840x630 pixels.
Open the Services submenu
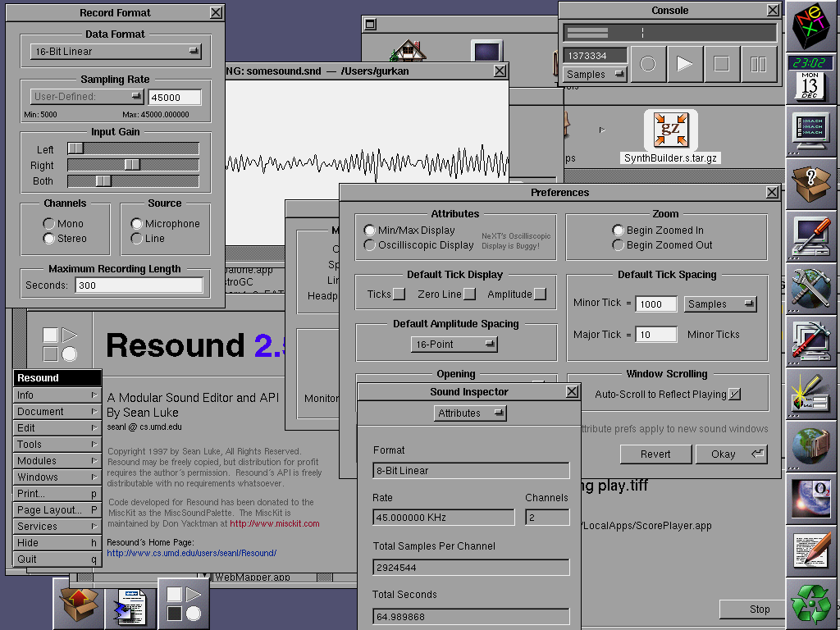click(x=57, y=527)
